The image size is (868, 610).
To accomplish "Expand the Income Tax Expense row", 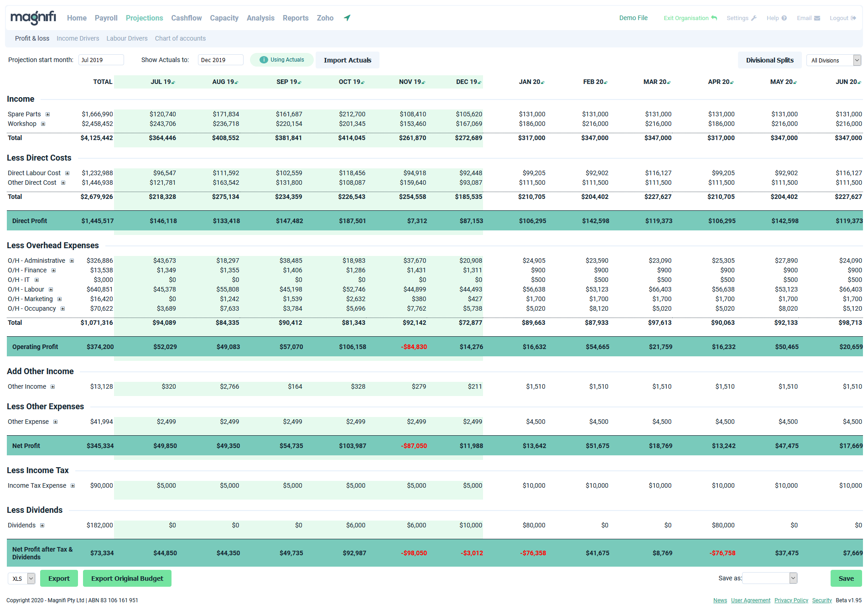I will coord(73,486).
